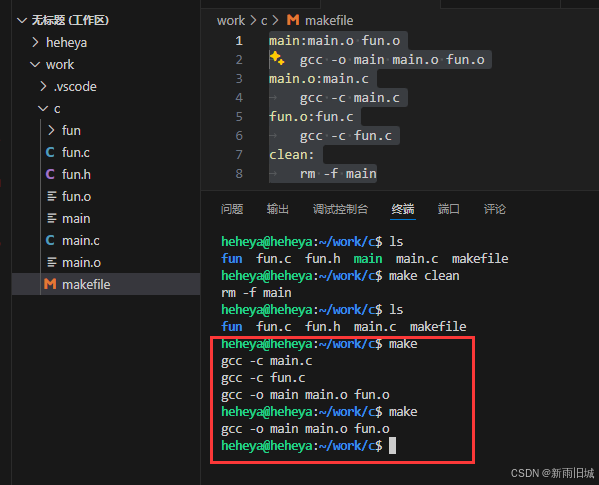599x485 pixels.
Task: Click the C icon beside fun.c
Action: point(50,152)
